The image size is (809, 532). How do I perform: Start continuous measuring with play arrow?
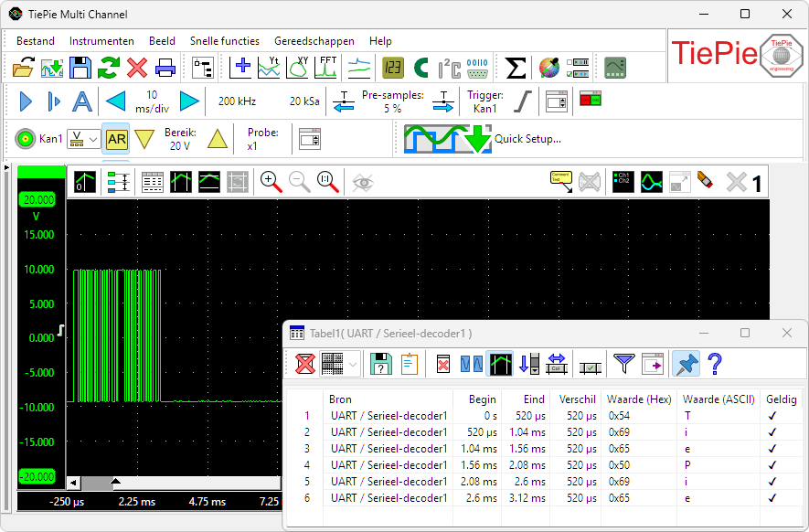[x=26, y=101]
